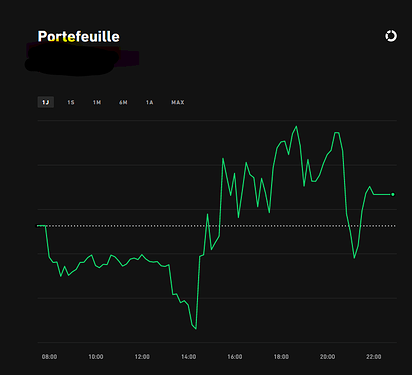The width and height of the screenshot is (412, 375).
Task: Choose the 6M time range
Action: pos(123,102)
